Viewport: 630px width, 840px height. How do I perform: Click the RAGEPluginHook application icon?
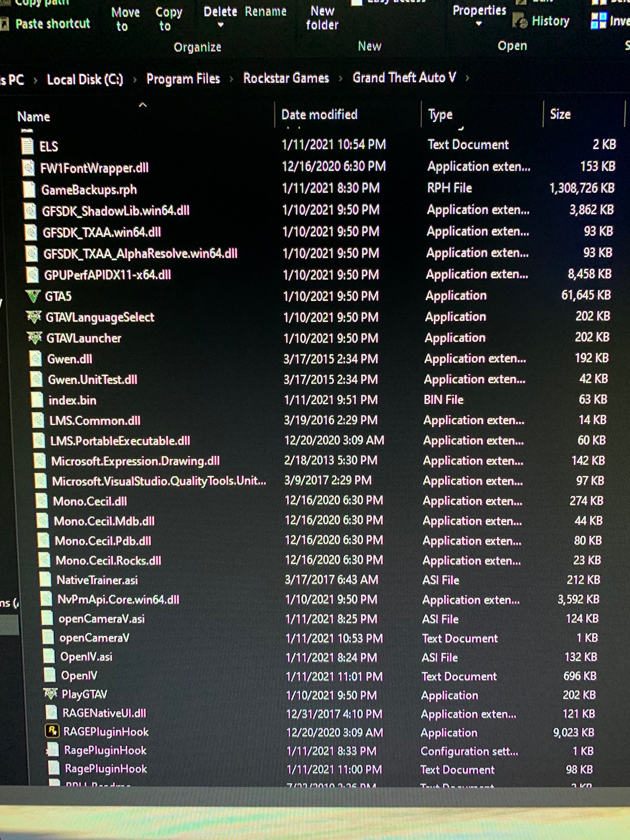click(x=52, y=731)
